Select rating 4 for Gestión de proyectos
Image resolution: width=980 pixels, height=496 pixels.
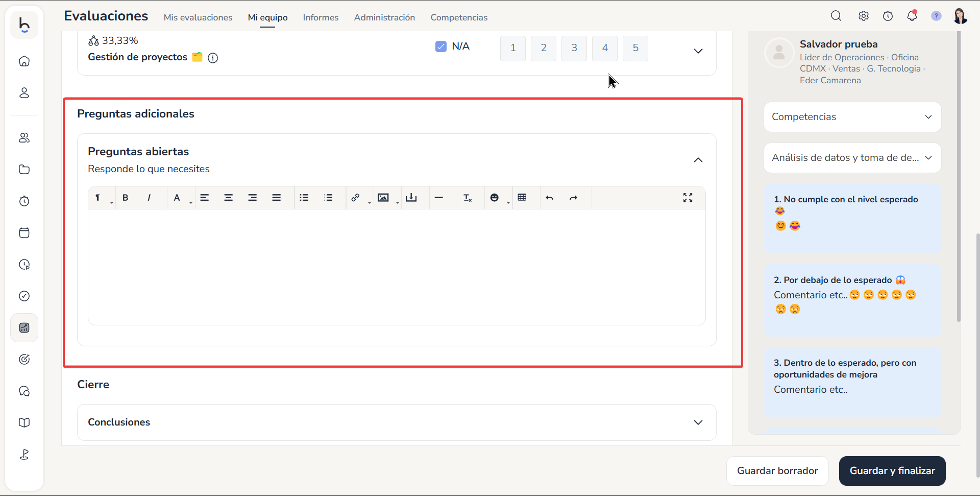point(605,48)
